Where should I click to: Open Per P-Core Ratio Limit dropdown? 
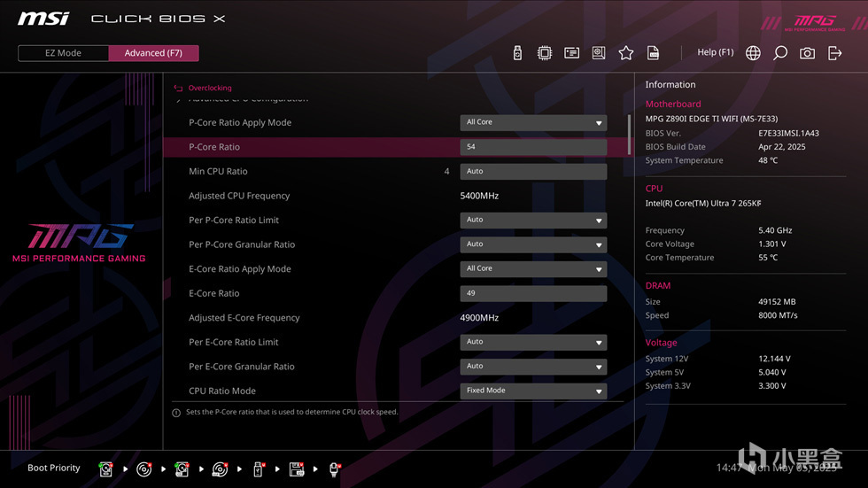click(x=533, y=220)
